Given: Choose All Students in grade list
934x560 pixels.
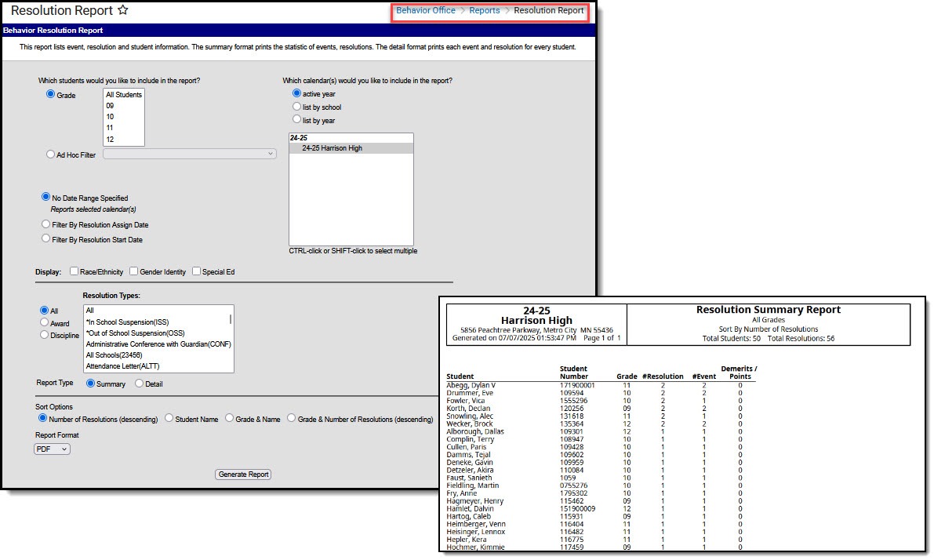Looking at the screenshot, I should coord(124,95).
